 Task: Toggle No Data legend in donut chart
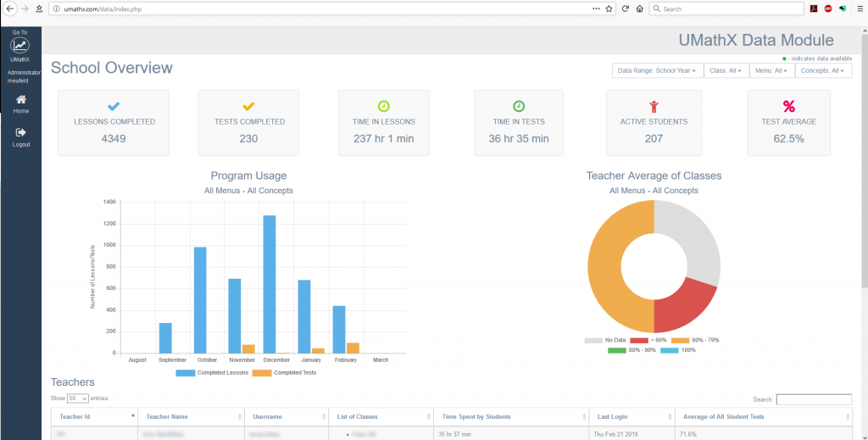click(604, 340)
